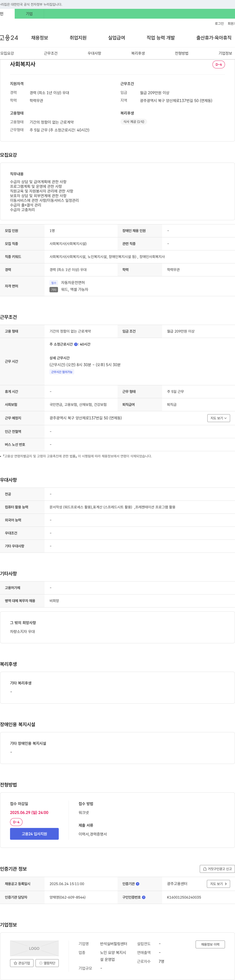Add company to 관심기업 favorites
235x980 pixels.
coord(22,963)
